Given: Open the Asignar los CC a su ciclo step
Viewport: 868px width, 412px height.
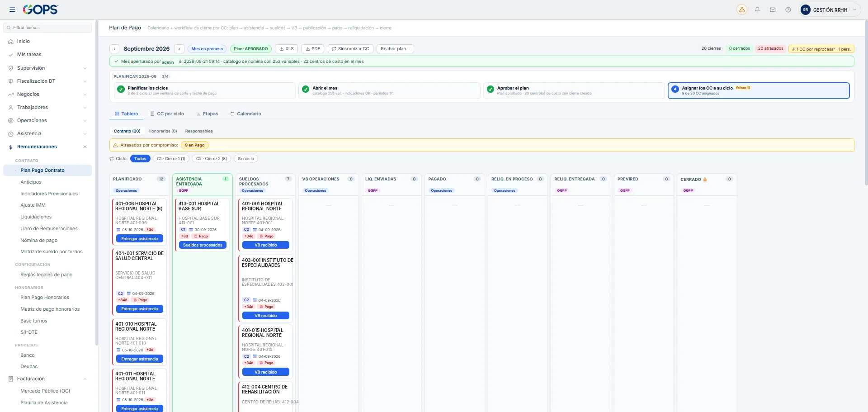Looking at the screenshot, I should [759, 90].
